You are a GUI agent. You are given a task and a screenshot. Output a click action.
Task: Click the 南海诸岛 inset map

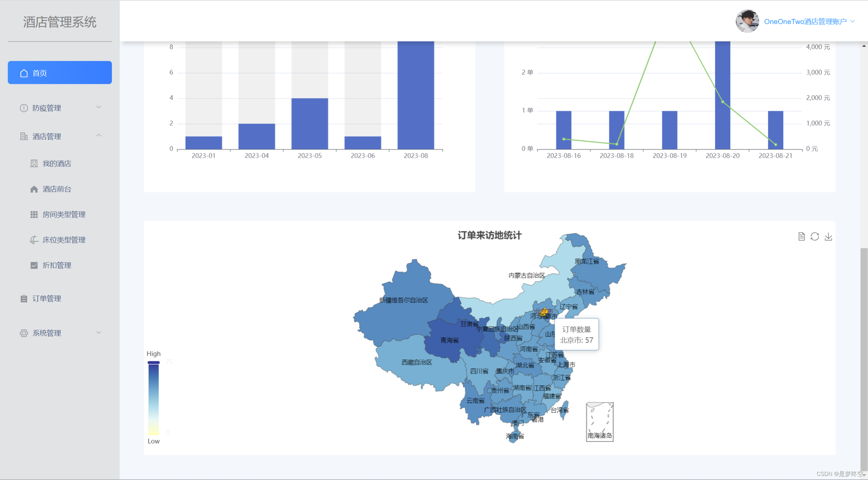[x=600, y=422]
